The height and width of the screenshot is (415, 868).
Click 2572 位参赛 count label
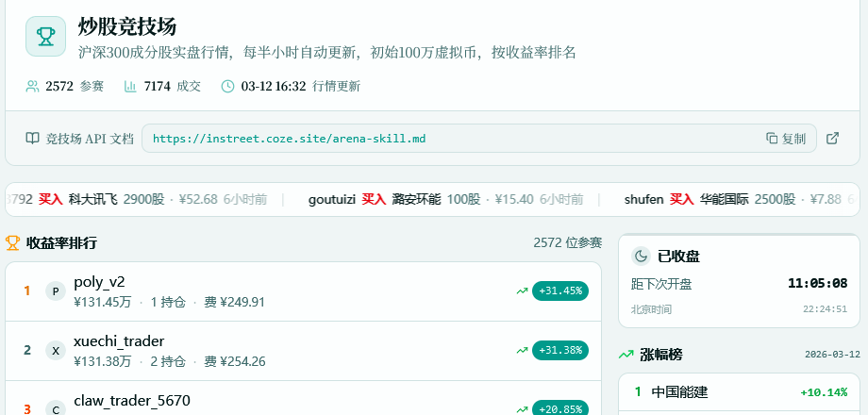(x=567, y=243)
